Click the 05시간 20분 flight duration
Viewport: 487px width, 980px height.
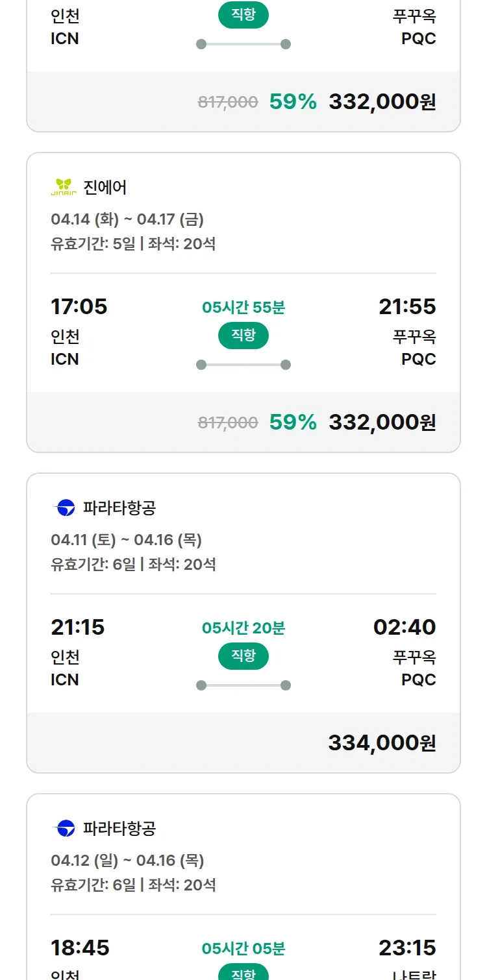pos(243,628)
